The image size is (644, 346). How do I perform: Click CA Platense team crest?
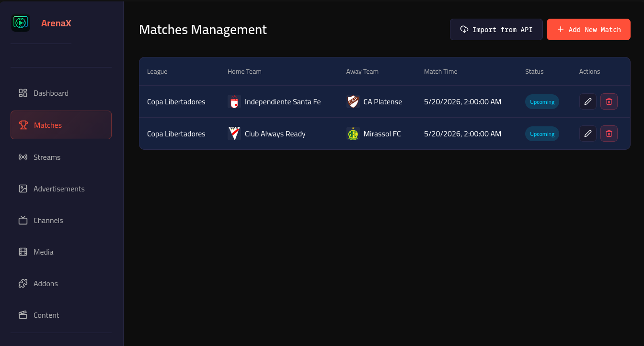pos(353,101)
